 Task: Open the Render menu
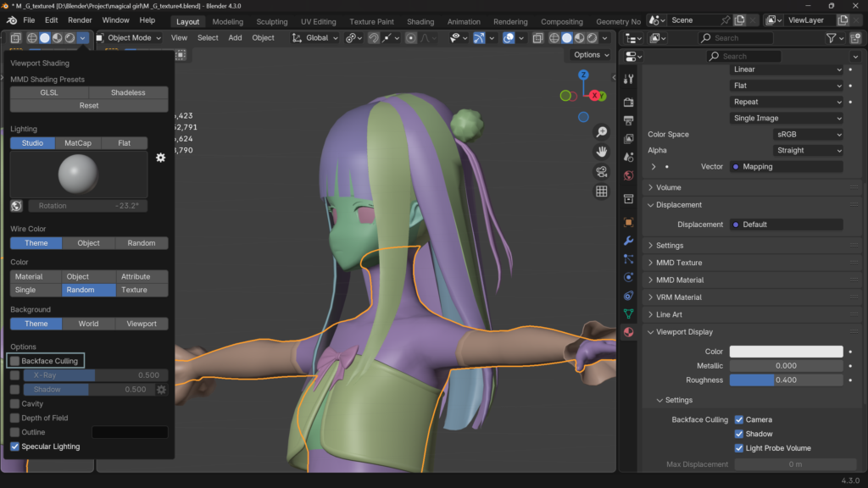click(80, 20)
